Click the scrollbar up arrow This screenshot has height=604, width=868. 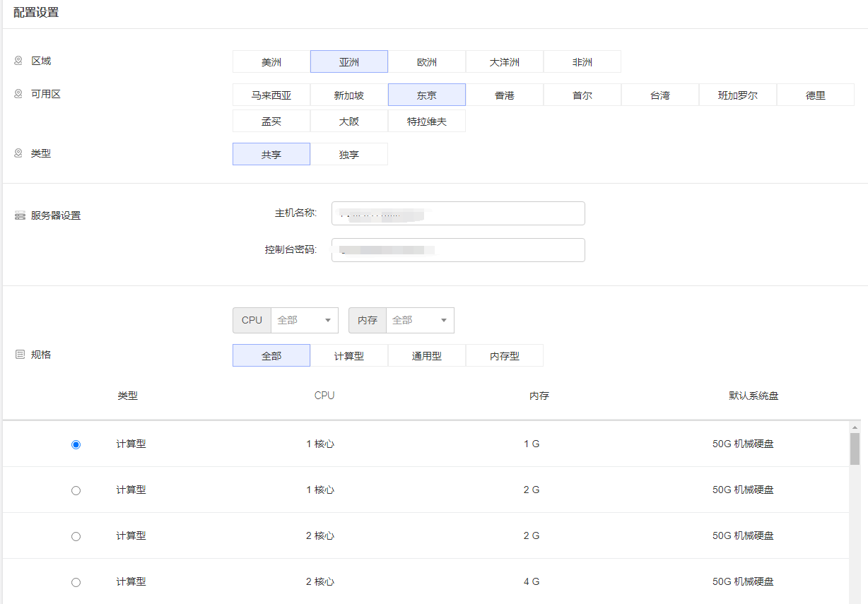coord(855,427)
